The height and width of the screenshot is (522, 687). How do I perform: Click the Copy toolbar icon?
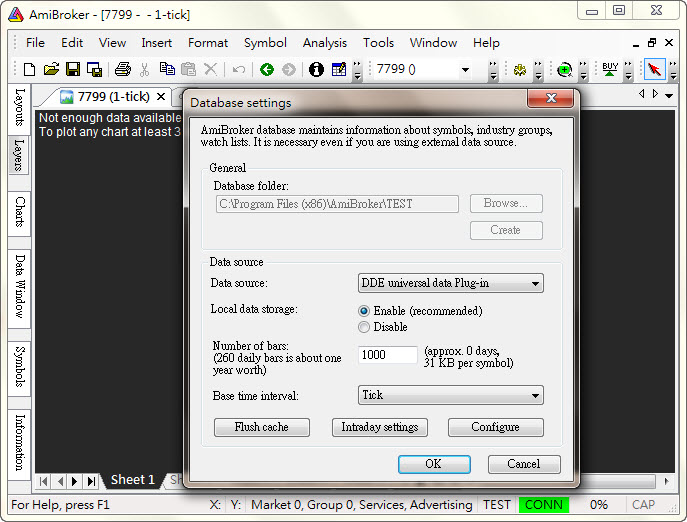tap(167, 69)
